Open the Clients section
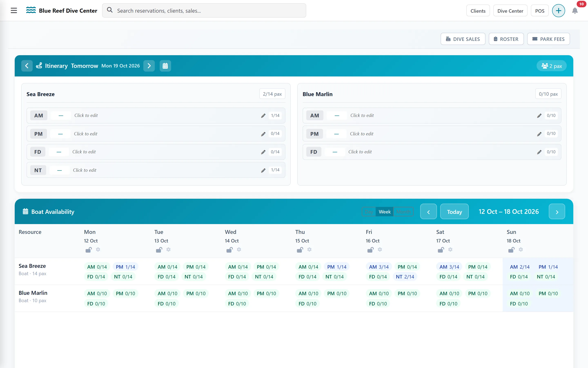 (x=478, y=11)
